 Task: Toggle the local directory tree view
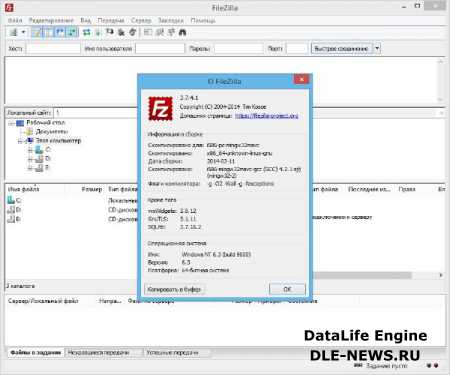[48, 32]
